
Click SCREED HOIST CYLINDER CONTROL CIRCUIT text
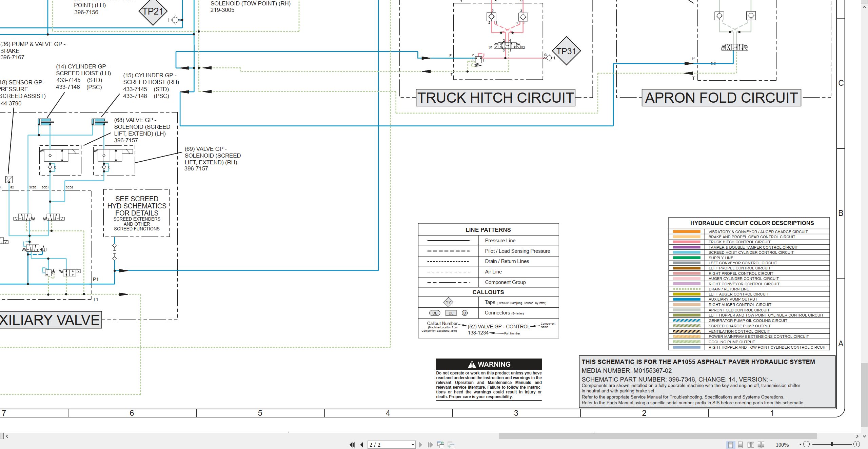751,252
